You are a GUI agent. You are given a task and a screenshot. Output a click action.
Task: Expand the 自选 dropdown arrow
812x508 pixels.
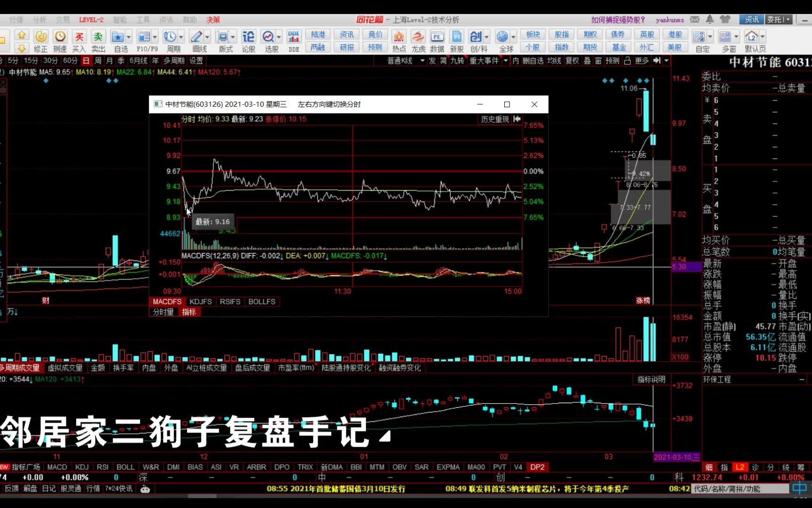[128, 37]
